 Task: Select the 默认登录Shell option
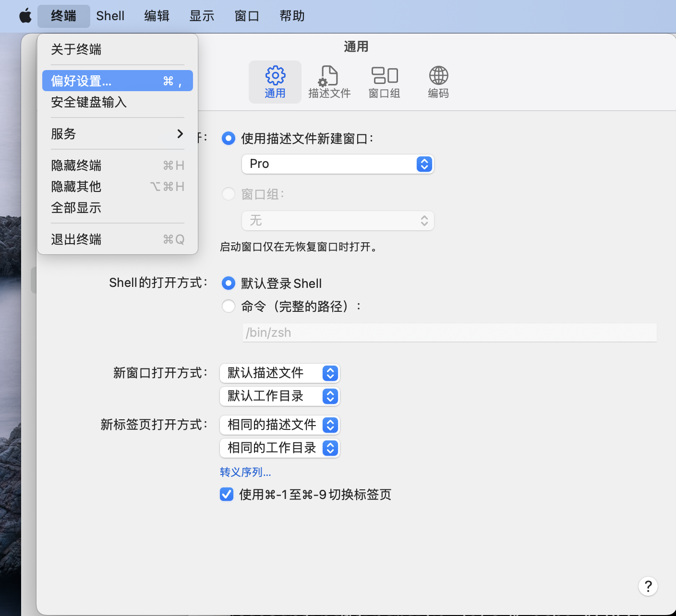229,283
